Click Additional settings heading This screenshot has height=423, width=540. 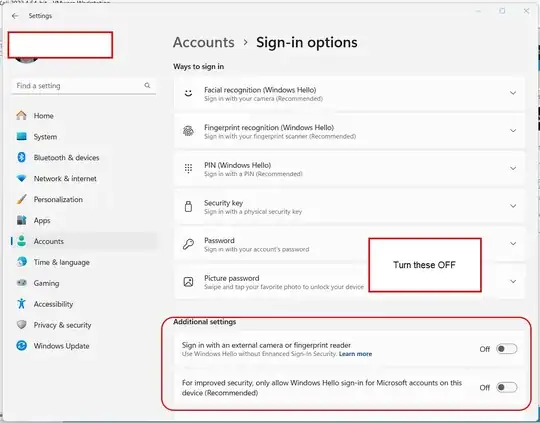click(205, 322)
